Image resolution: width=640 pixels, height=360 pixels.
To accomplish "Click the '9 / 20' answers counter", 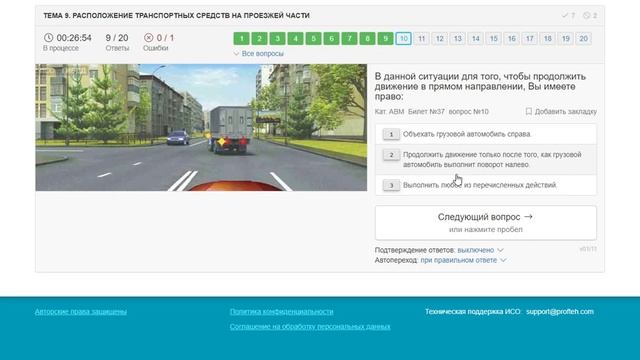I will 117,38.
